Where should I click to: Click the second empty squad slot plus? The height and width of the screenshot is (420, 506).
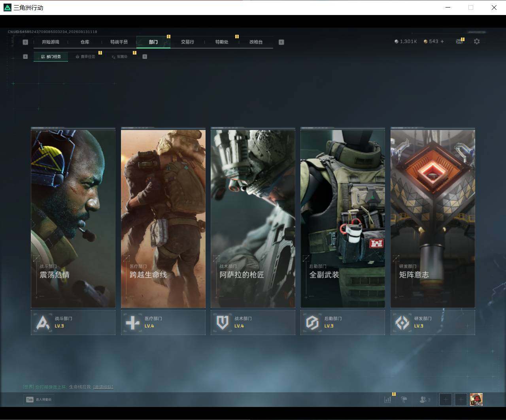[x=461, y=399]
